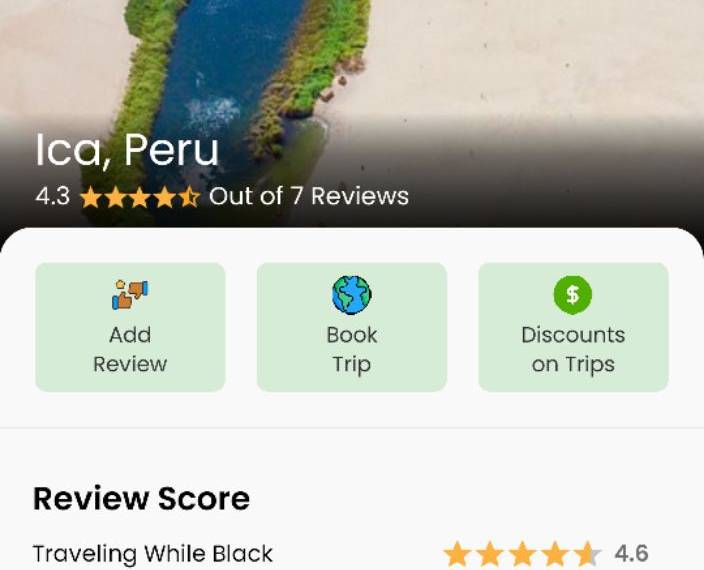Click the third star in header rating
This screenshot has height=570, width=704.
140,197
